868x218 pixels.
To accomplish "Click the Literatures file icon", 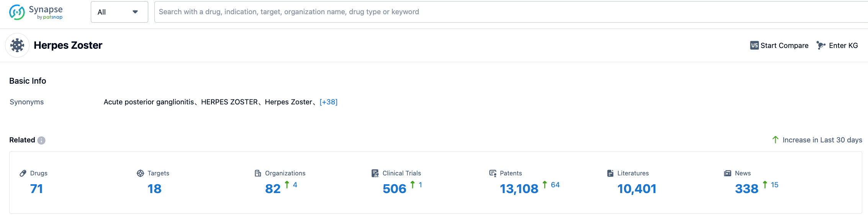I will (610, 173).
